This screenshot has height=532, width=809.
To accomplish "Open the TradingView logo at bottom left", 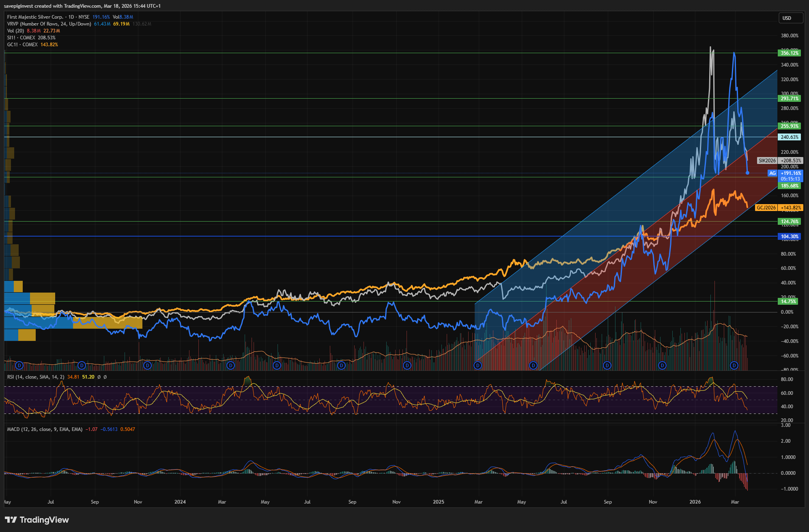I will pos(37,520).
